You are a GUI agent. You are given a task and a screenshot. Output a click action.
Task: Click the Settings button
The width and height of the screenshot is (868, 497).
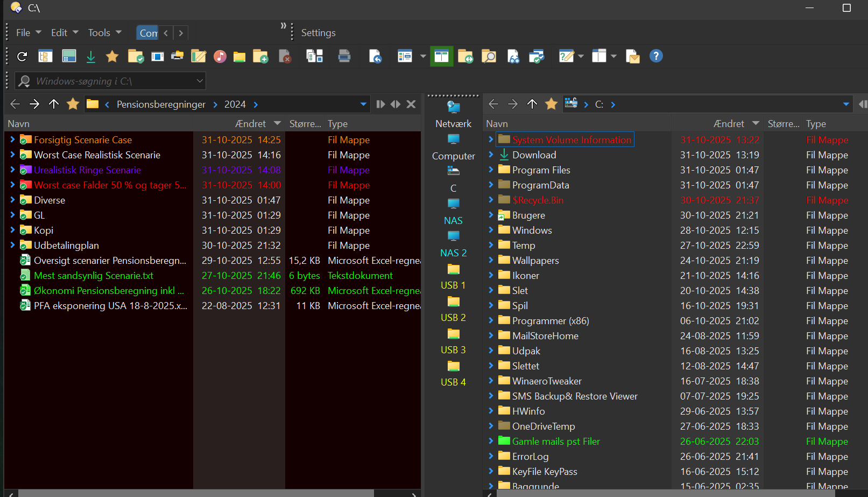pyautogui.click(x=318, y=33)
